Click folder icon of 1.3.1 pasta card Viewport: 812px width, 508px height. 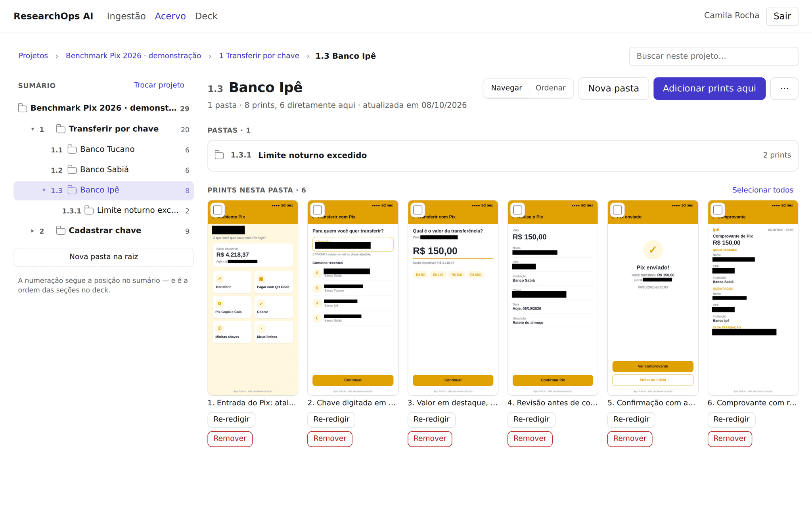(x=219, y=155)
